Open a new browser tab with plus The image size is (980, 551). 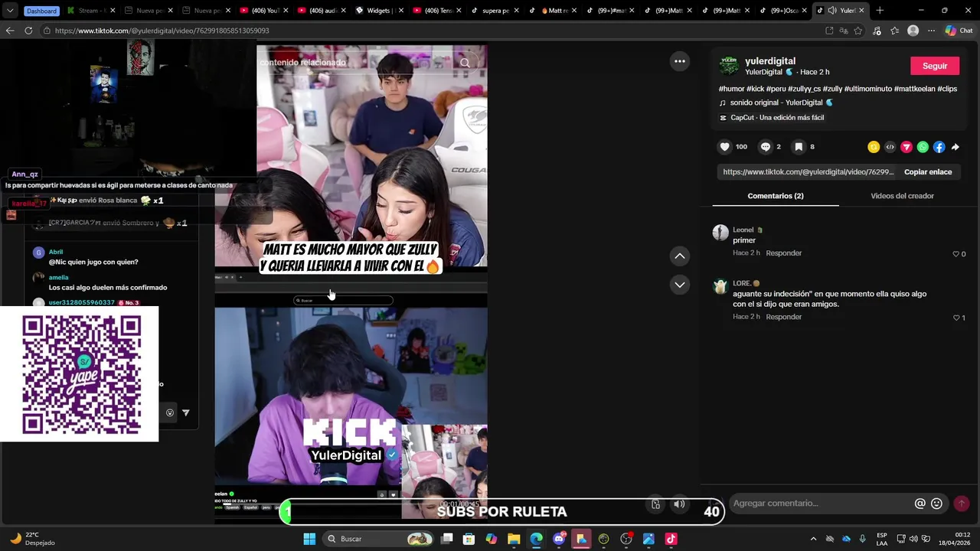[x=880, y=11]
